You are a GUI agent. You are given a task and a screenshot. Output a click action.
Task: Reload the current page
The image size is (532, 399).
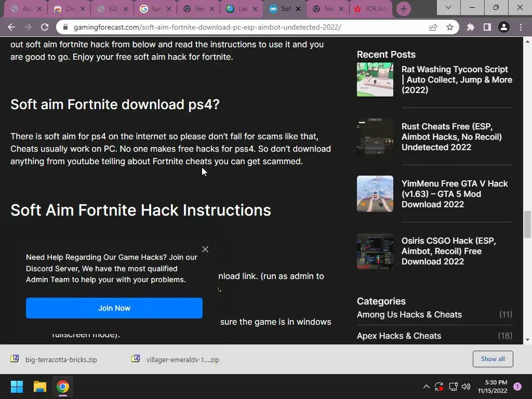point(45,27)
